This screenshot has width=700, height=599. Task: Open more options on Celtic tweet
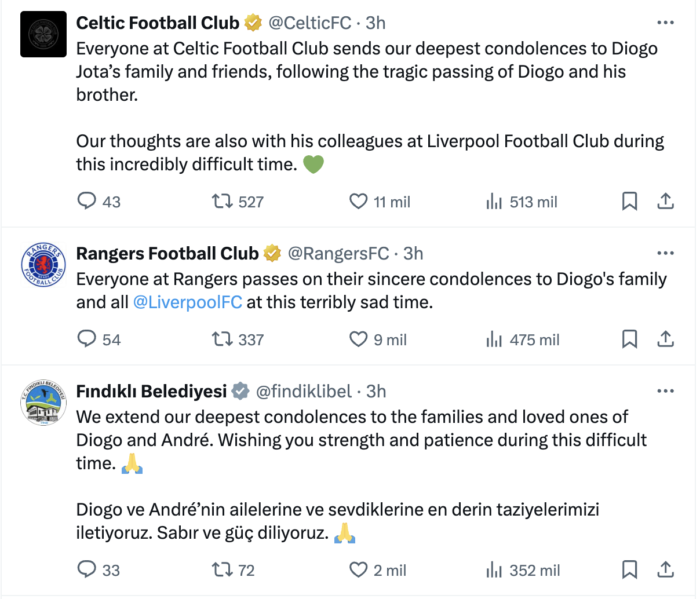(x=665, y=23)
